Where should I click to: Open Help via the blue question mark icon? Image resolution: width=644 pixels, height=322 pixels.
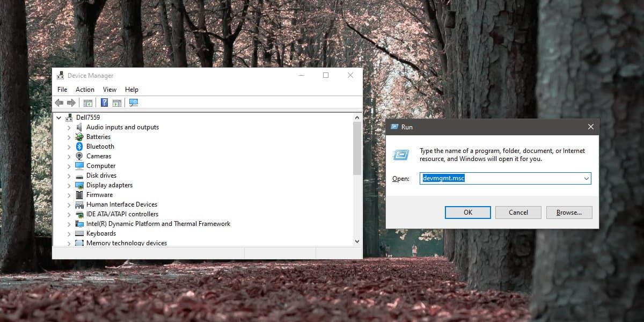[104, 103]
